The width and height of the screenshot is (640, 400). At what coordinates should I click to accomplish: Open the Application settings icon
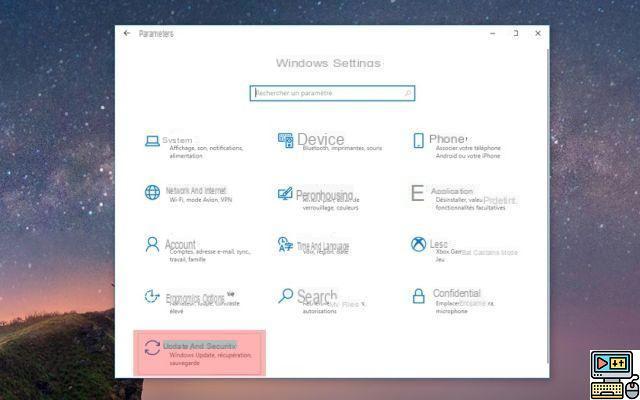tap(417, 193)
